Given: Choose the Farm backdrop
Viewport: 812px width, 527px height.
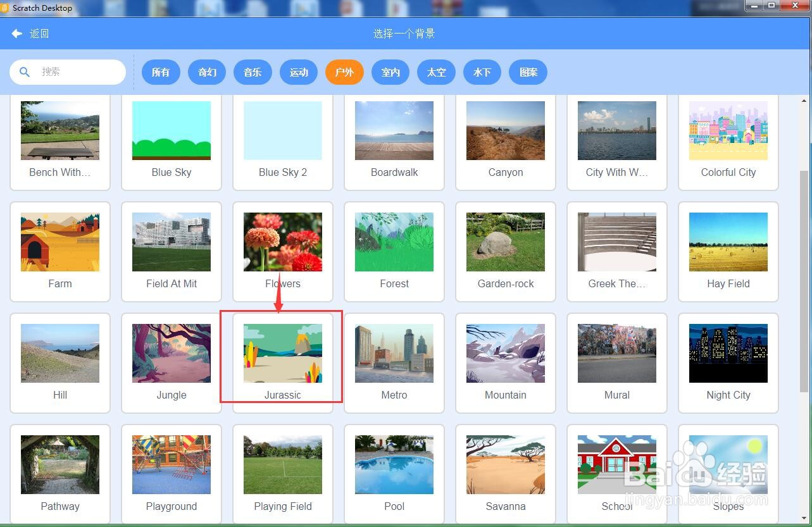Looking at the screenshot, I should pos(60,251).
